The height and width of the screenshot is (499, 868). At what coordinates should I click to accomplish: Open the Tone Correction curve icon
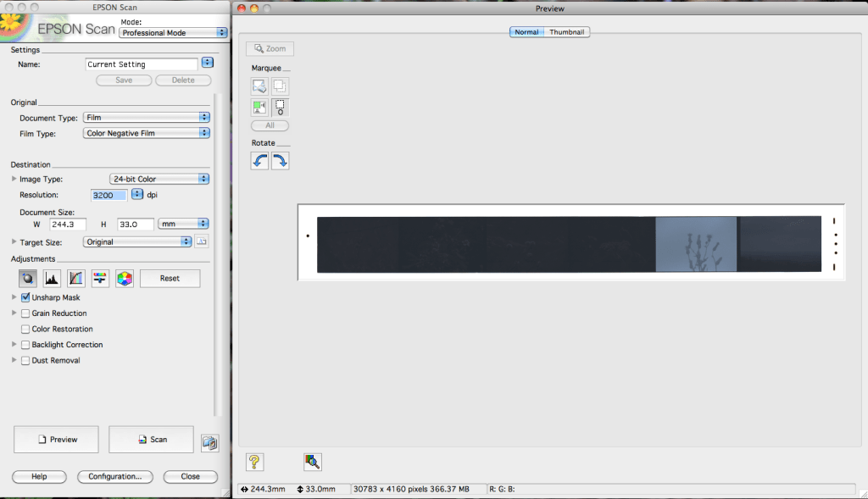[76, 278]
